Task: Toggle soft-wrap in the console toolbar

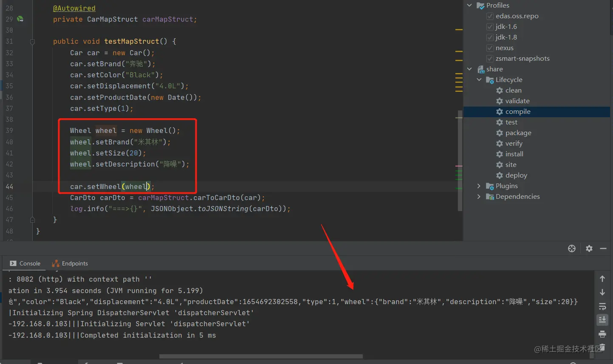Action: click(x=602, y=306)
